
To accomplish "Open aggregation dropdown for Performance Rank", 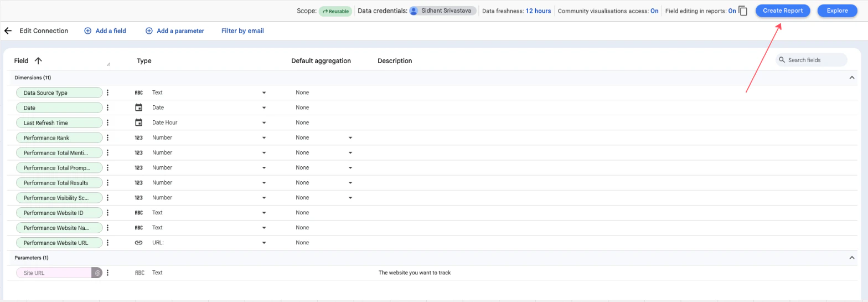I will pos(350,137).
